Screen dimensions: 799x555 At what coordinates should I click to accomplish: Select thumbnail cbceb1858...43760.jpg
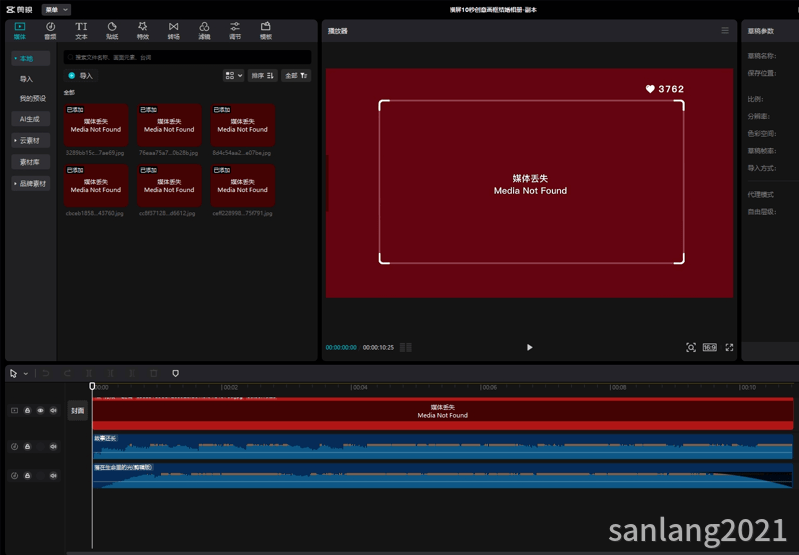96,186
